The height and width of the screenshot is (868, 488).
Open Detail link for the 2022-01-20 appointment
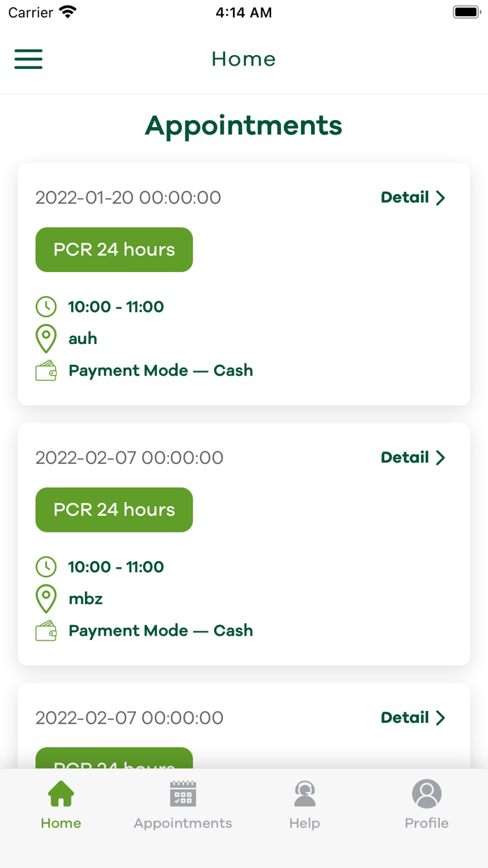coord(404,198)
